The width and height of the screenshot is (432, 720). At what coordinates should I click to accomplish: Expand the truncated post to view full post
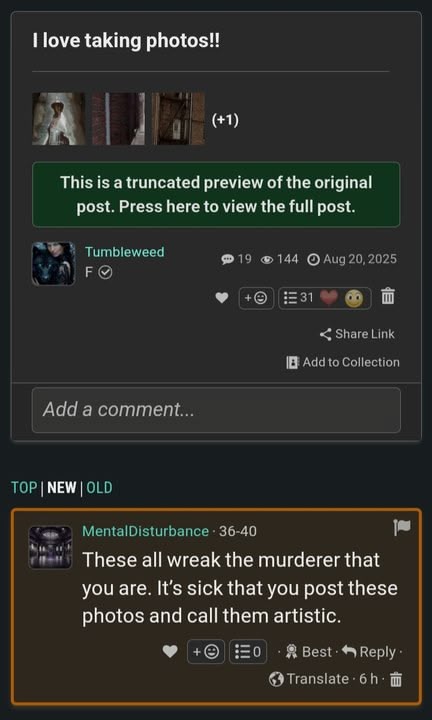coord(216,194)
